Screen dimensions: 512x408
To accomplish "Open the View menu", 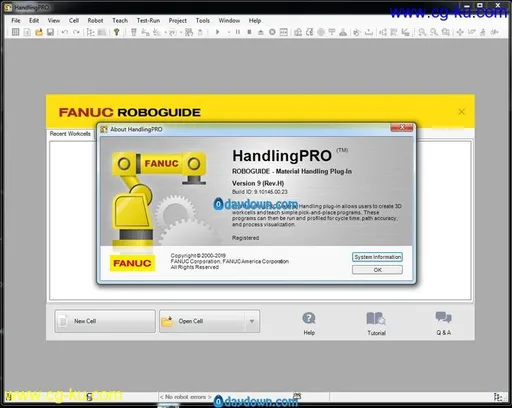I will tap(54, 20).
